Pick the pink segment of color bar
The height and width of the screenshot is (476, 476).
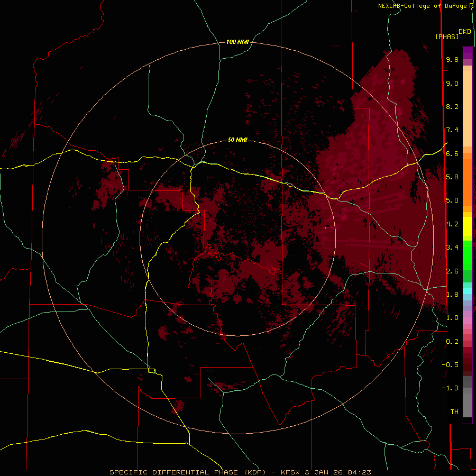(467, 321)
